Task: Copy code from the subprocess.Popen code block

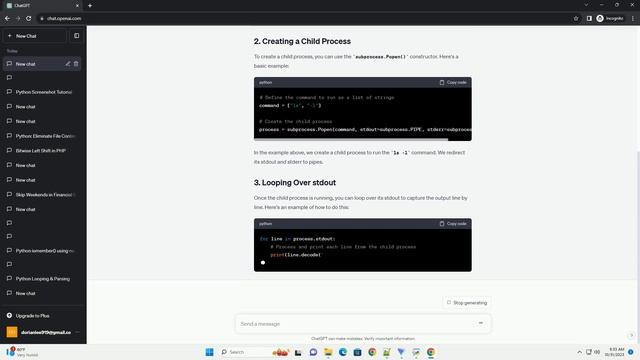Action: [453, 82]
